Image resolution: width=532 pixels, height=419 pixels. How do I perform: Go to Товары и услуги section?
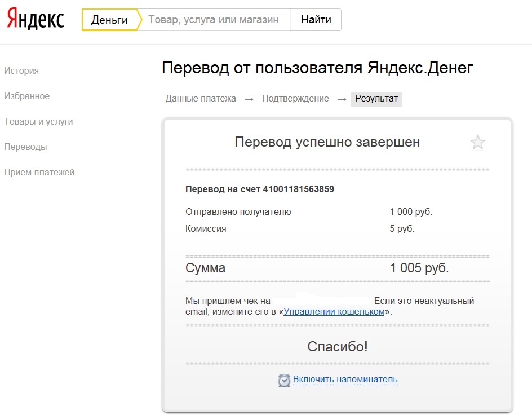click(x=38, y=122)
